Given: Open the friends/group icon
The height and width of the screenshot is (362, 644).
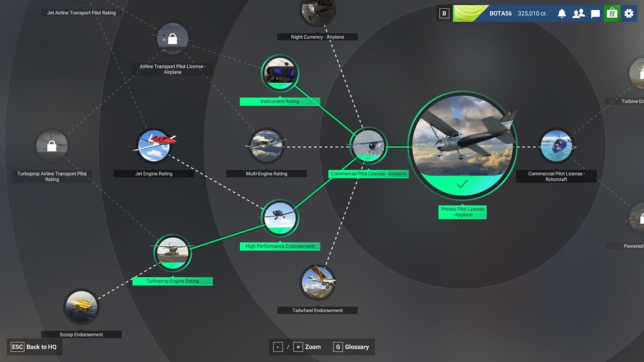Looking at the screenshot, I should click(578, 14).
